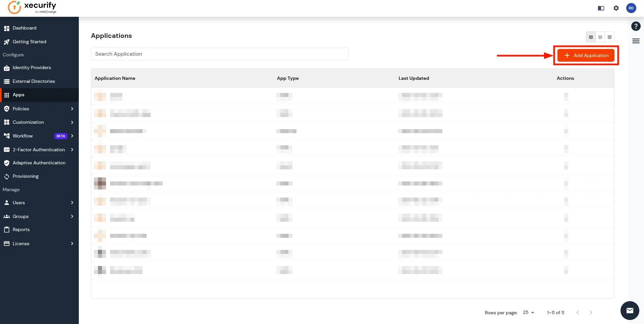Image resolution: width=644 pixels, height=324 pixels.
Task: Open Getting Started from the sidebar
Action: (29, 42)
